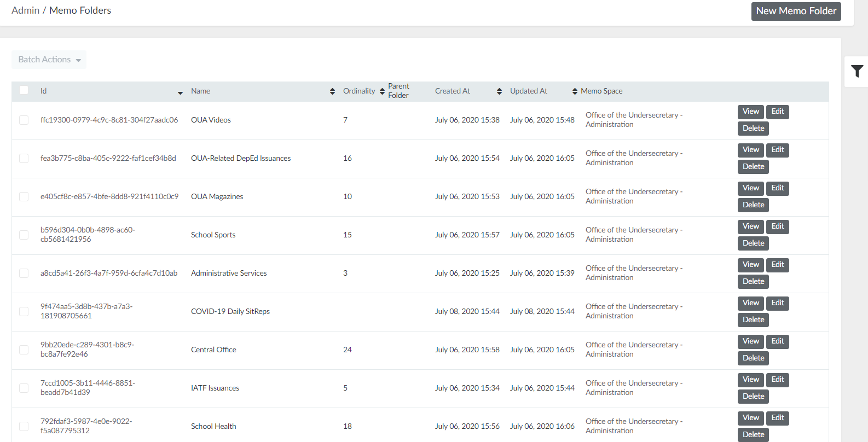Click the July 08, 2020 15:44 created date
This screenshot has height=442, width=868.
click(467, 311)
